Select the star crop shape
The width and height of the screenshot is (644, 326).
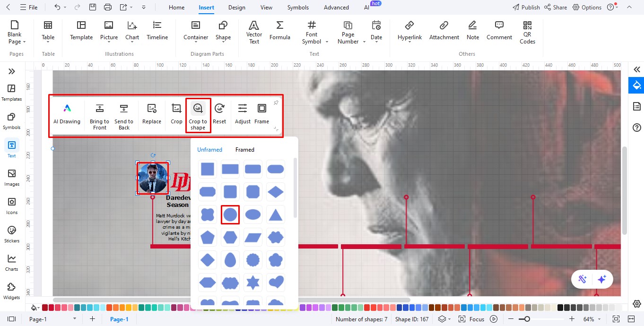coord(253,283)
